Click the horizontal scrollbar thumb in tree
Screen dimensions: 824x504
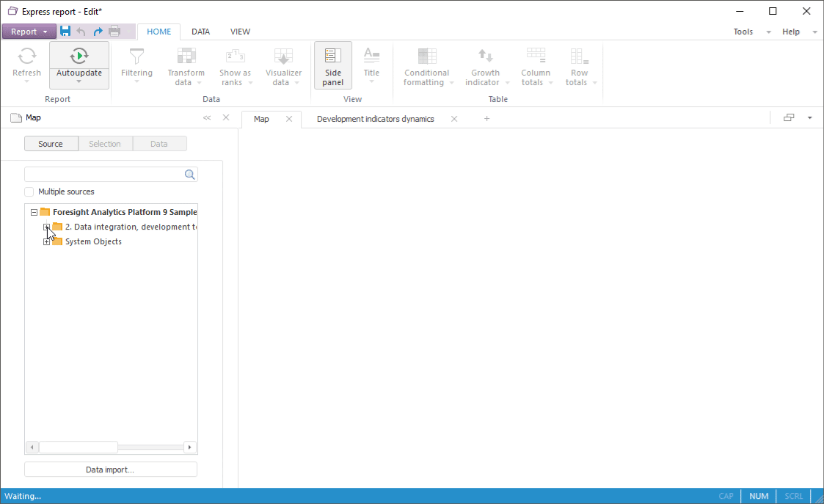tap(79, 448)
